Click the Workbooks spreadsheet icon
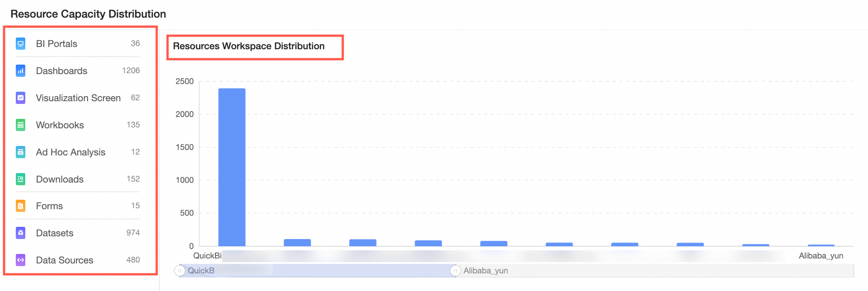 20,125
